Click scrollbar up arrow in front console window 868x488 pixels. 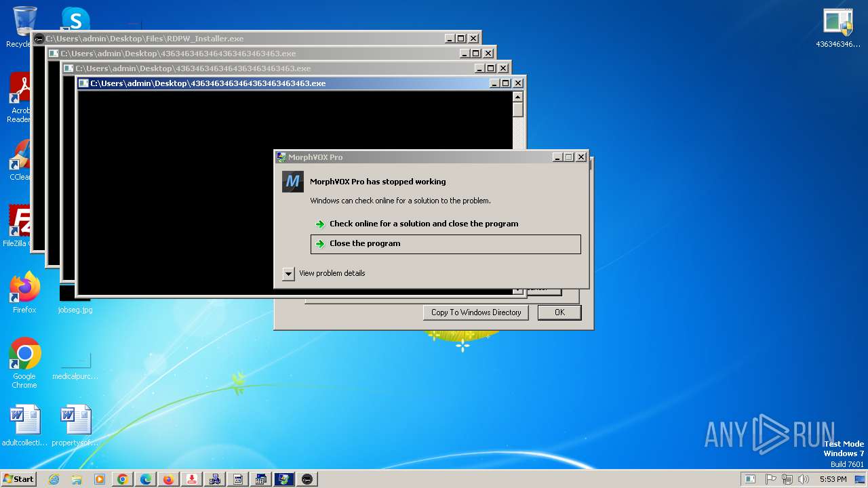(x=518, y=96)
